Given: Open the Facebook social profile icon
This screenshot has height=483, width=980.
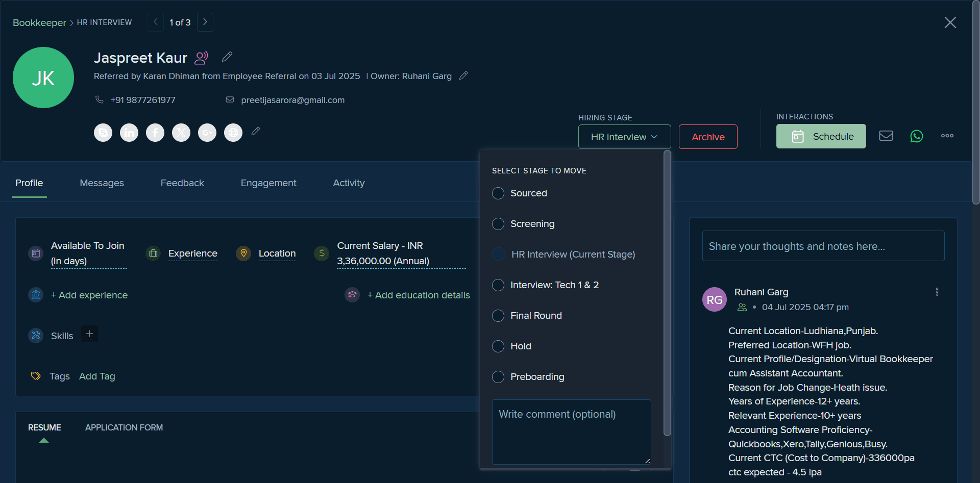Looking at the screenshot, I should point(155,133).
